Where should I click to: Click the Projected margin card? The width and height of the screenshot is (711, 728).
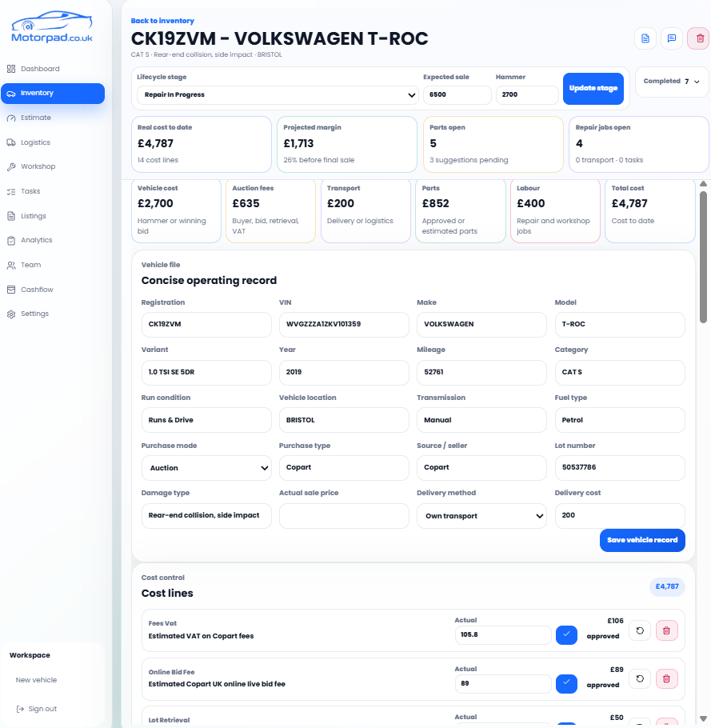pos(347,144)
